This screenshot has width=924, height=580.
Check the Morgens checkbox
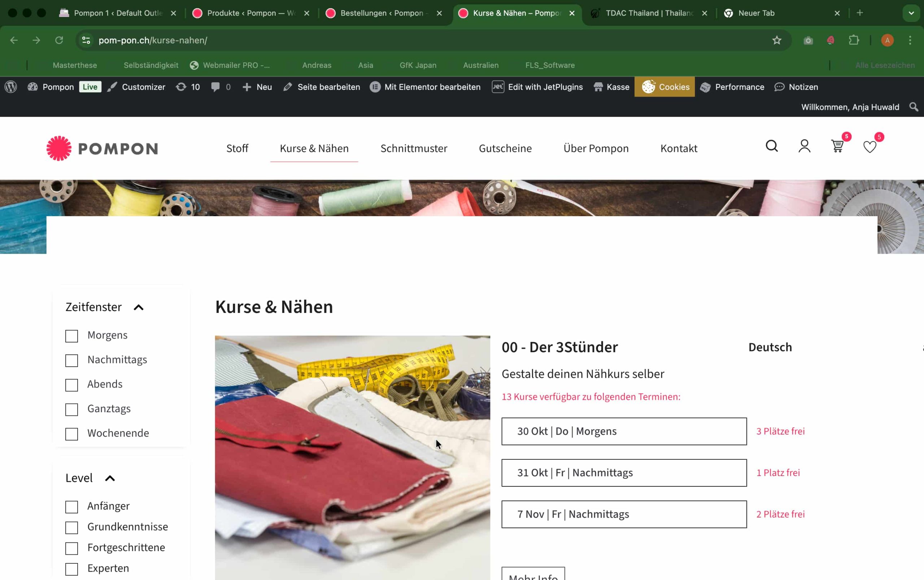[72, 336]
